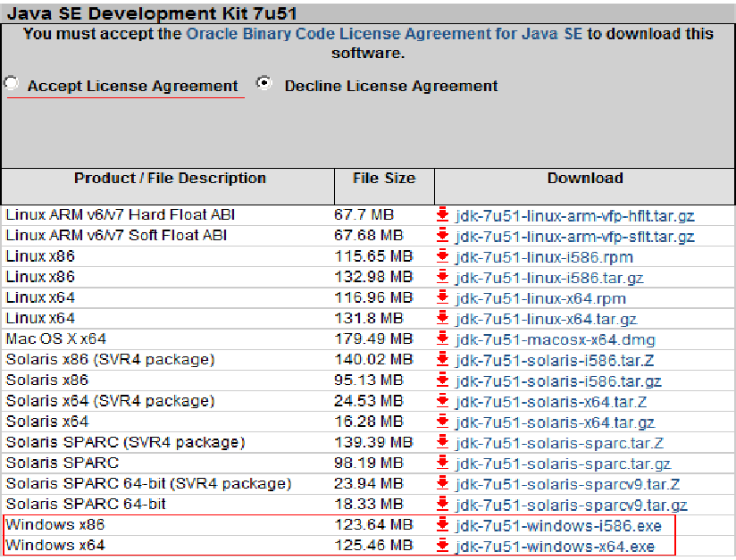The height and width of the screenshot is (560, 736).
Task: Click download arrow for jdk-7u51-linux-x64.tar.gz
Action: pyautogui.click(x=442, y=318)
